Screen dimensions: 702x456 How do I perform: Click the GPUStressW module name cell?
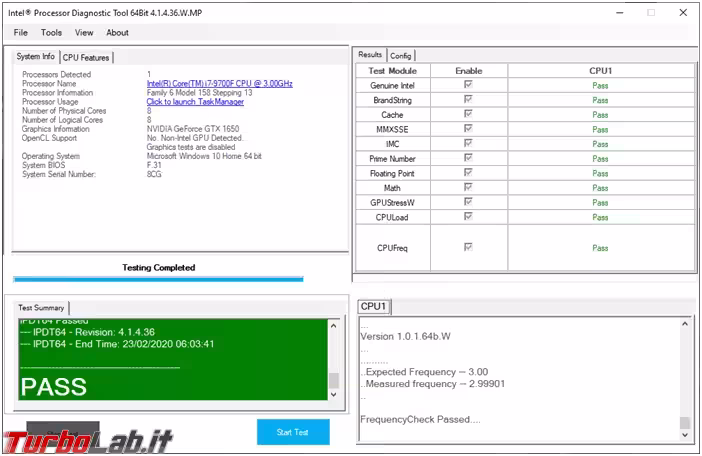click(393, 203)
